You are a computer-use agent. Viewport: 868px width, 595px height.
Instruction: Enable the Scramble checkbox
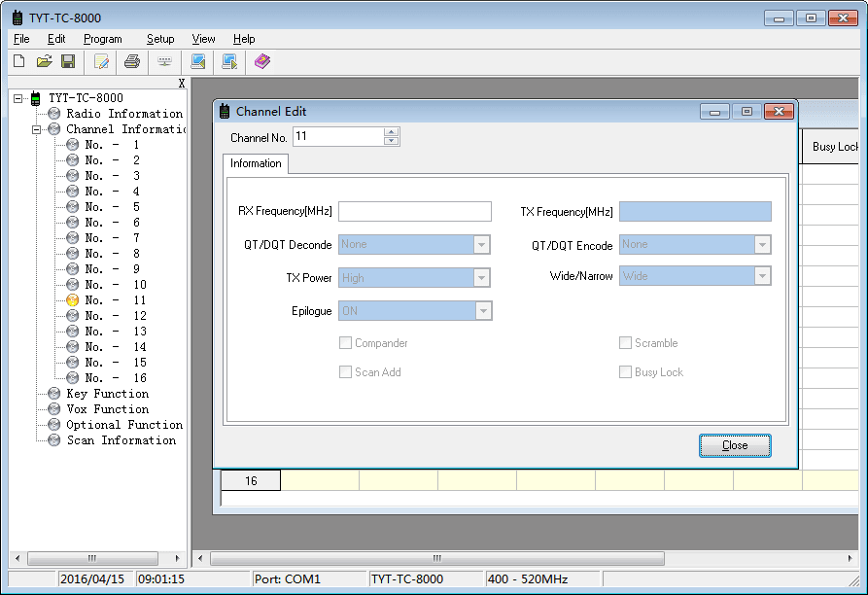click(625, 343)
